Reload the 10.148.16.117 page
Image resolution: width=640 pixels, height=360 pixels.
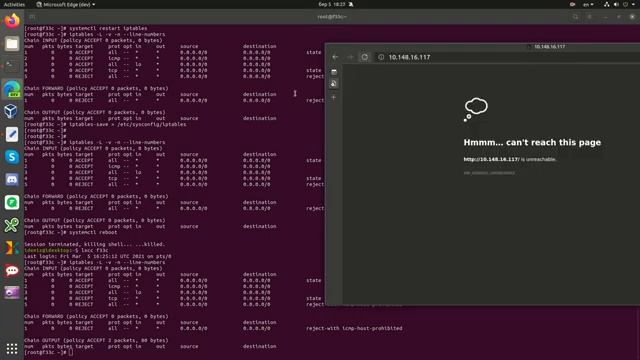(x=364, y=57)
